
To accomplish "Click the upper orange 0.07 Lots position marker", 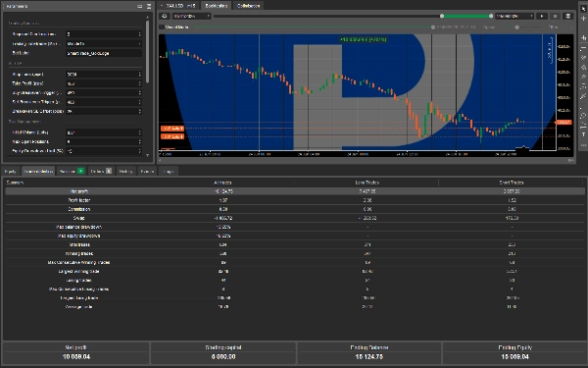I will pos(172,129).
